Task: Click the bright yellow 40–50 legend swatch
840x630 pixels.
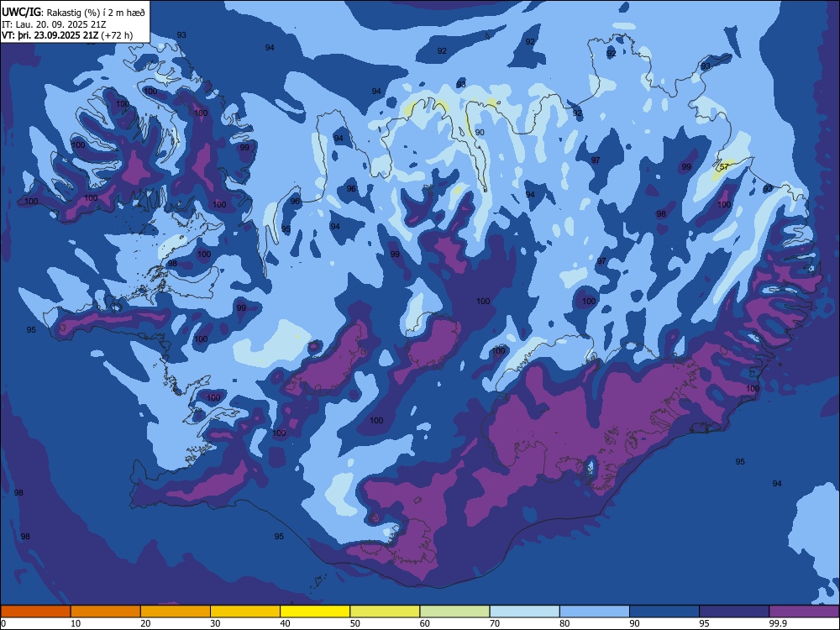Action: point(315,612)
